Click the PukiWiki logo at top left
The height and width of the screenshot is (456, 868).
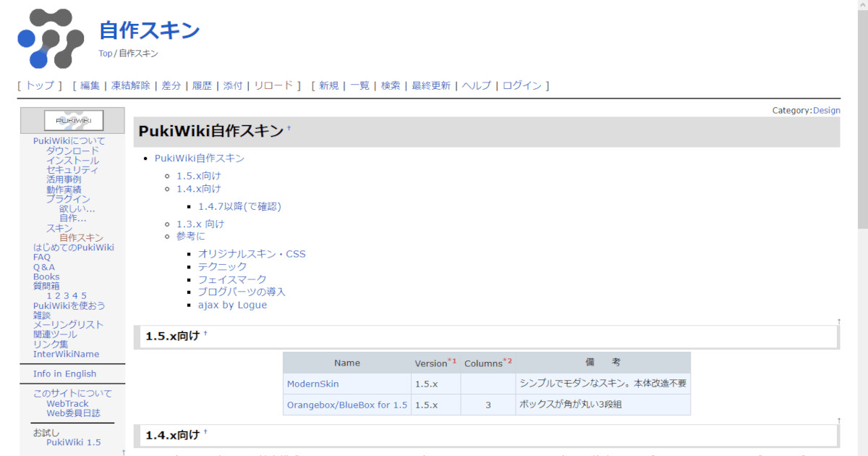51,39
